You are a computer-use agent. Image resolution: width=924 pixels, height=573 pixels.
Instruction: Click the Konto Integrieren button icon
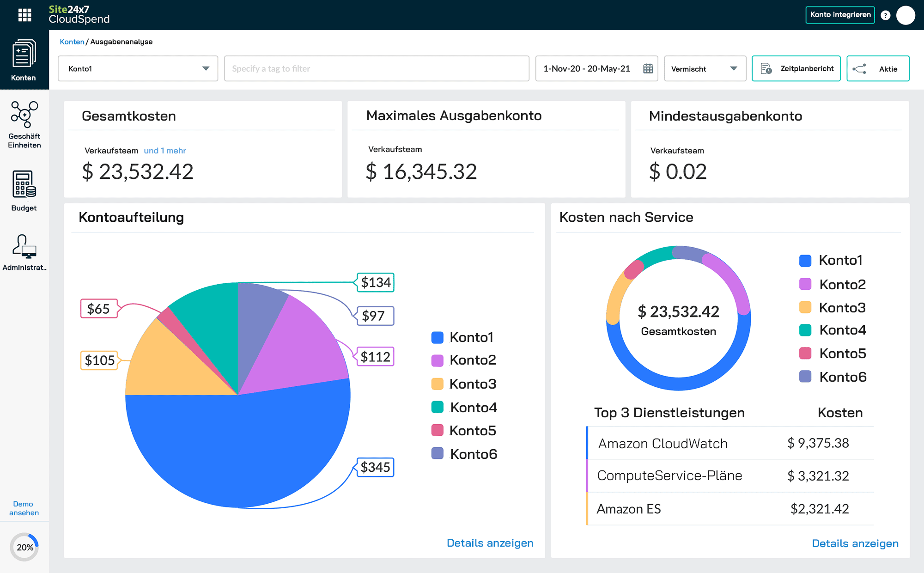click(x=840, y=14)
